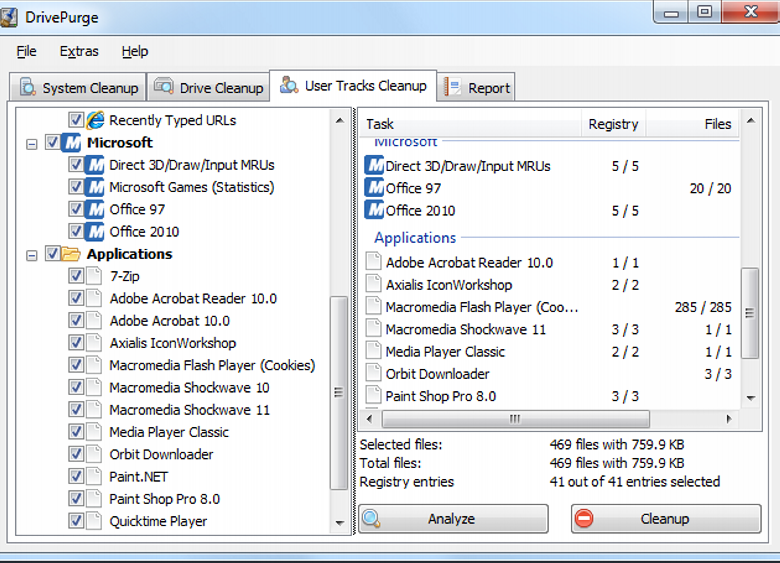
Task: Collapse the Microsoft tree group
Action: 32,143
